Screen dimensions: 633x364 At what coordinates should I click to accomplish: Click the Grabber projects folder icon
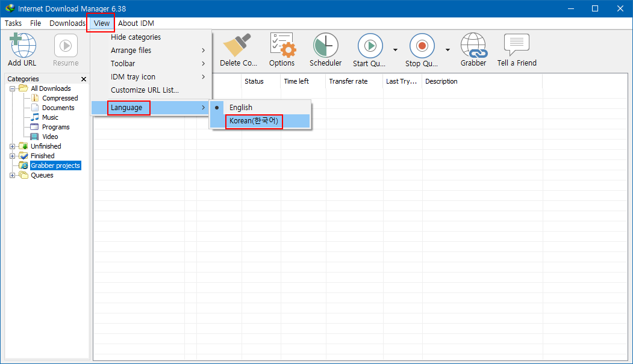click(x=23, y=165)
